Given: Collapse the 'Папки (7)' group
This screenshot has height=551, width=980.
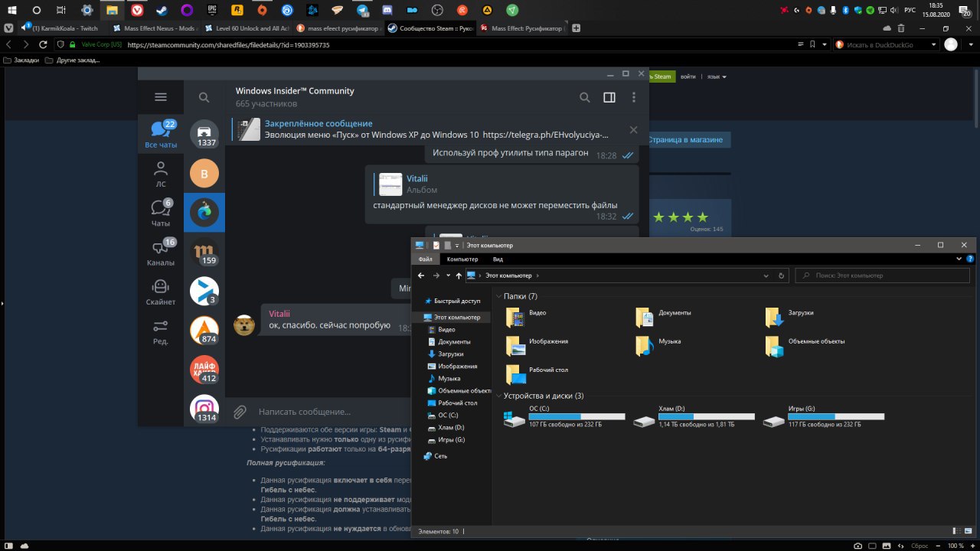Looking at the screenshot, I should coord(498,296).
